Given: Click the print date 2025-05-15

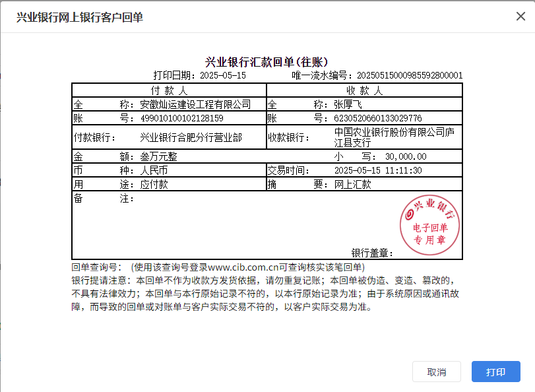Looking at the screenshot, I should [222, 75].
